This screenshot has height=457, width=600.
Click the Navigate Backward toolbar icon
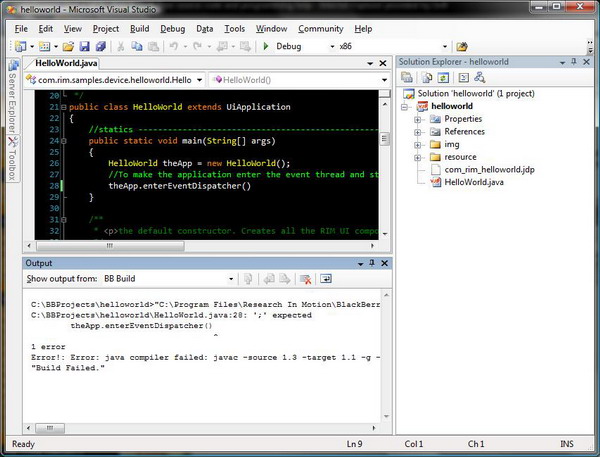click(x=222, y=47)
